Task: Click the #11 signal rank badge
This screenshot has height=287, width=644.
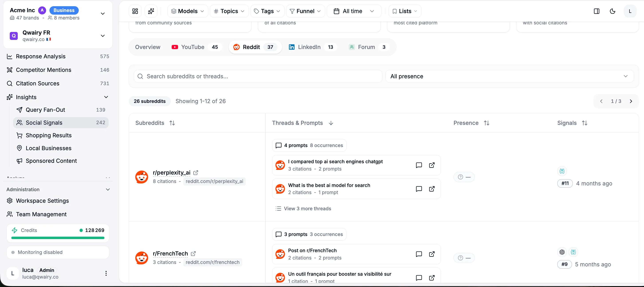Action: (x=565, y=183)
